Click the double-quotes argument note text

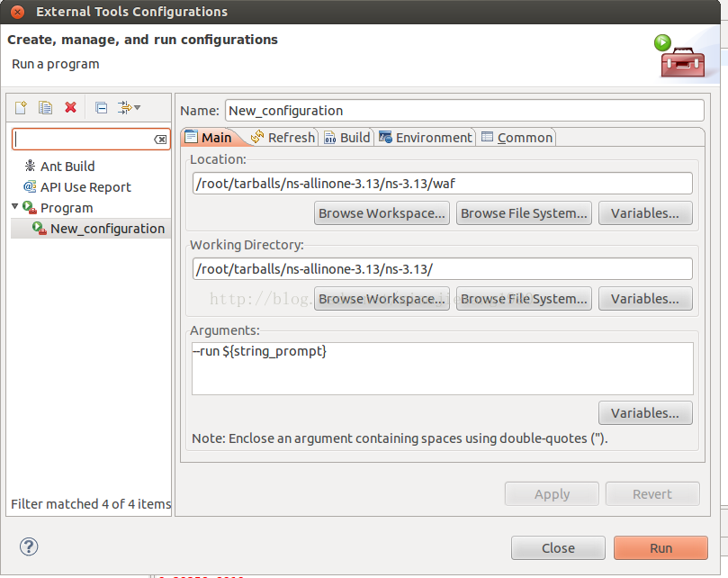pyautogui.click(x=400, y=438)
